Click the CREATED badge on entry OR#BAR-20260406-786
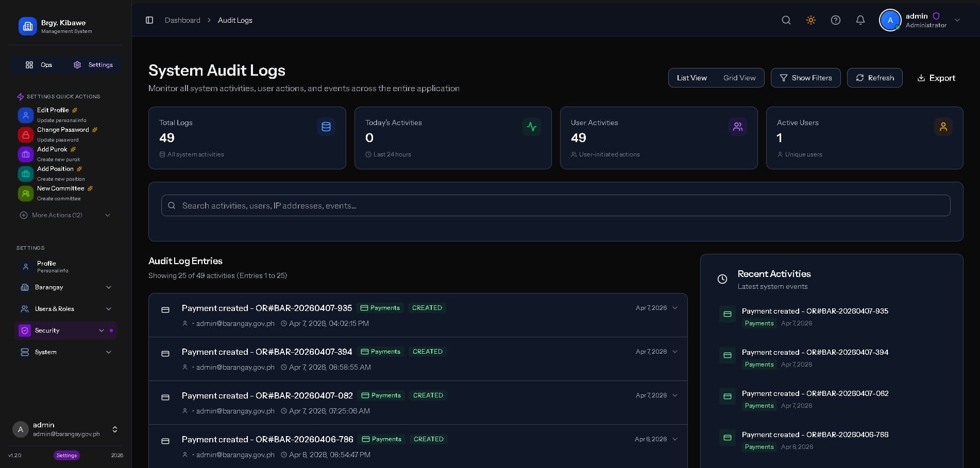Image resolution: width=980 pixels, height=468 pixels. coord(429,439)
